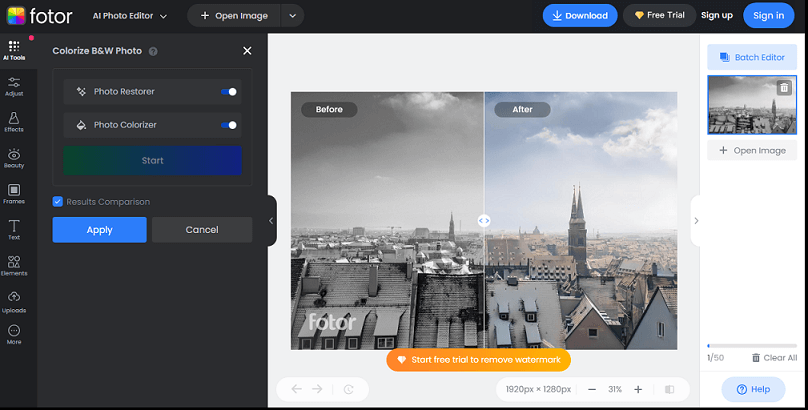Zoom out with the minus icon

pyautogui.click(x=592, y=389)
